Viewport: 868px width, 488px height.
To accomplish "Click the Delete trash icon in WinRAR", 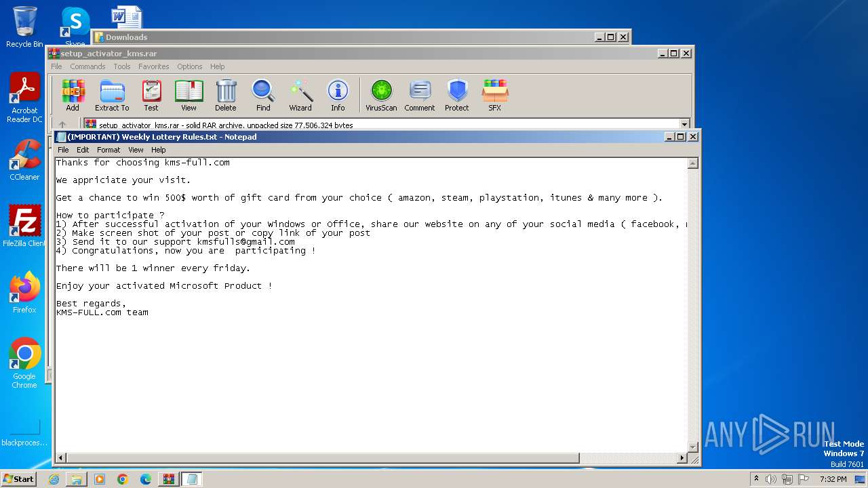I will pos(226,96).
